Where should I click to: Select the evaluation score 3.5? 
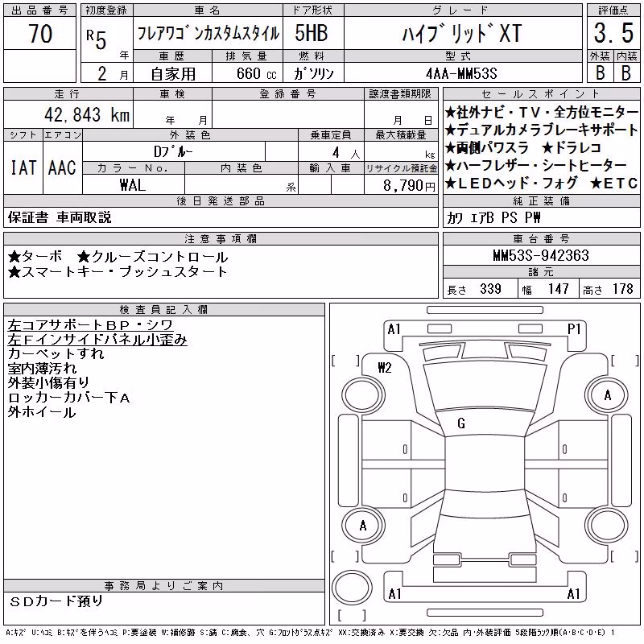tap(613, 33)
